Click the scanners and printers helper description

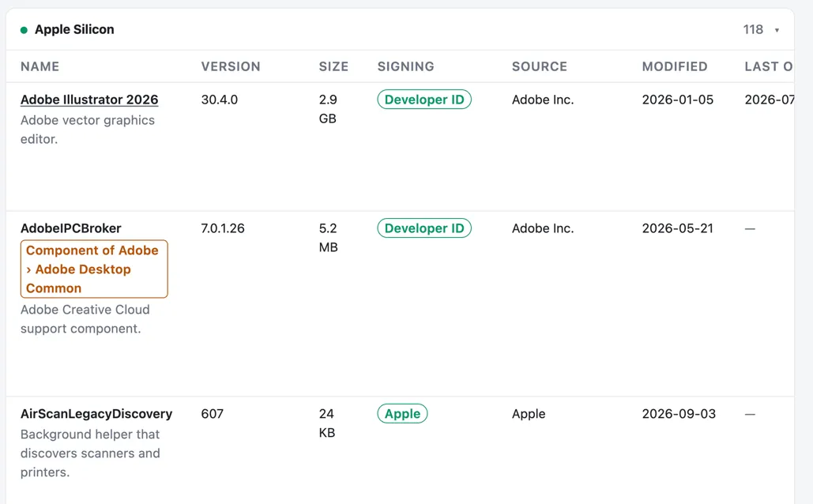tap(90, 453)
